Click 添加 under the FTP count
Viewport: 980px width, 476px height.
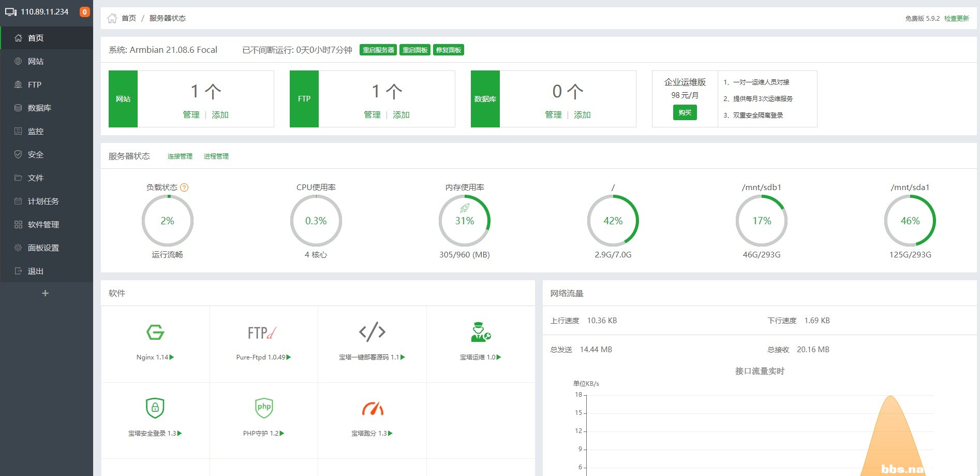(x=401, y=114)
